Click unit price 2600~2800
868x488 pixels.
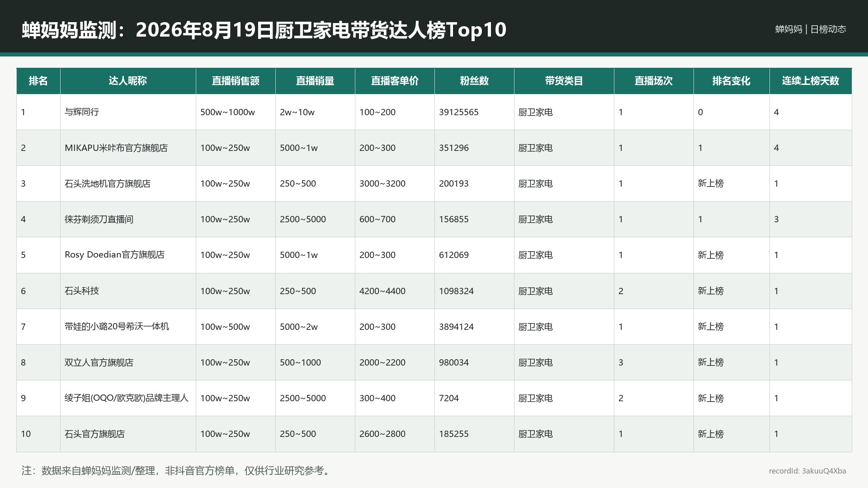pyautogui.click(x=382, y=434)
